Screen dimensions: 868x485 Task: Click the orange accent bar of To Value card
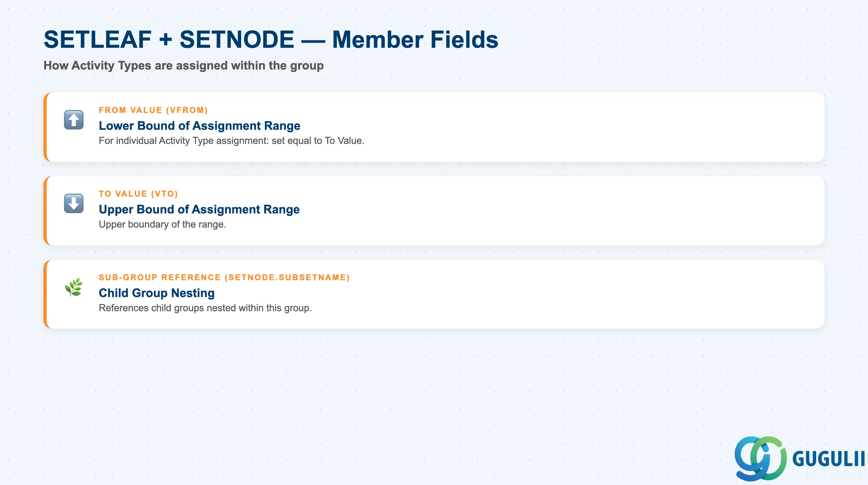[45, 211]
